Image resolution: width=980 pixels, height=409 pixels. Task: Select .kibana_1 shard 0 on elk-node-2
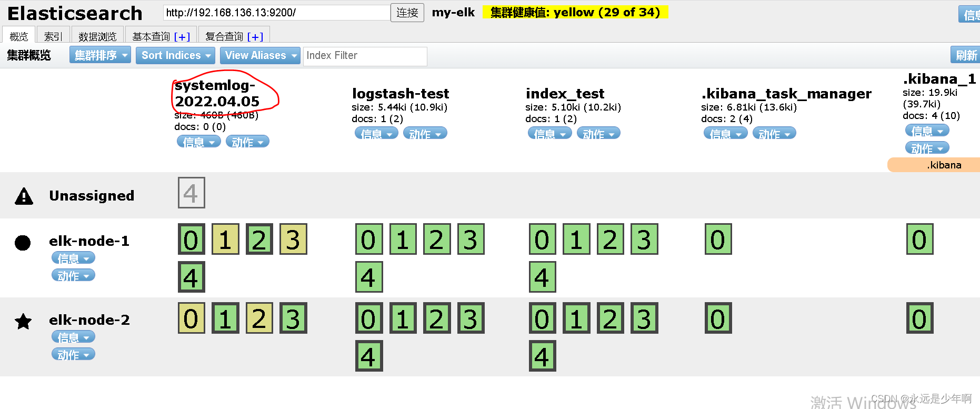coord(920,318)
